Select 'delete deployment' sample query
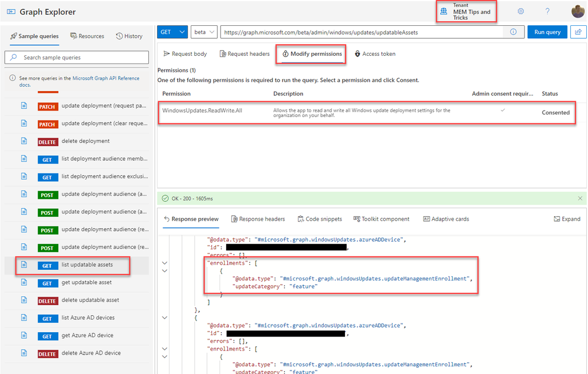588x374 pixels. point(77,141)
